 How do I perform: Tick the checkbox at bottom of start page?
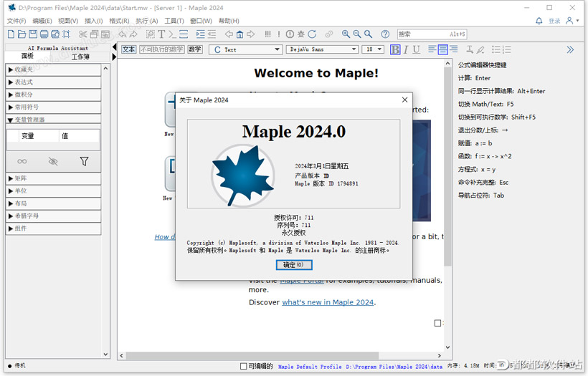[437, 323]
